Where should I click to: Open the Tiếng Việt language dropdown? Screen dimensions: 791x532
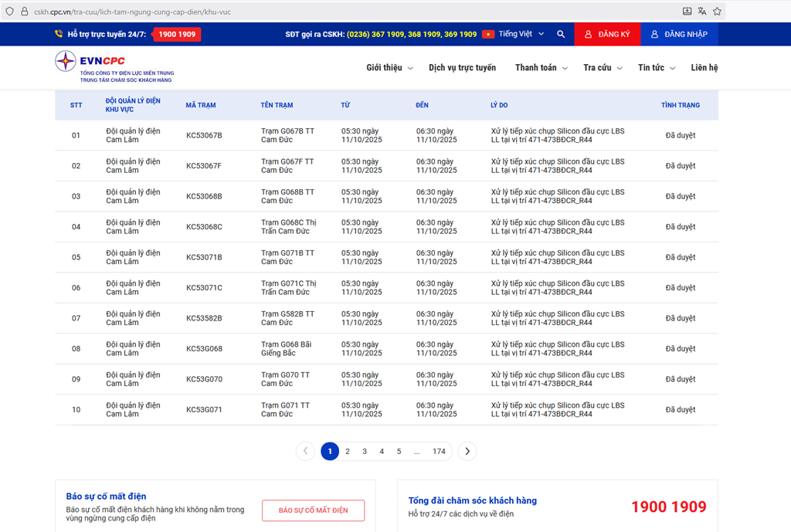point(513,34)
